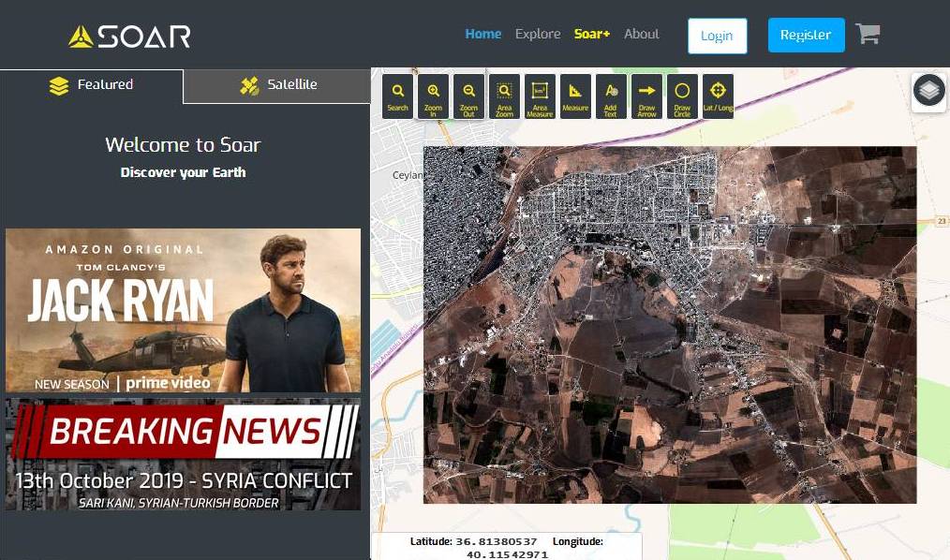Activate the Area Zoom tool
Viewport: 950px width, 560px height.
pos(505,96)
